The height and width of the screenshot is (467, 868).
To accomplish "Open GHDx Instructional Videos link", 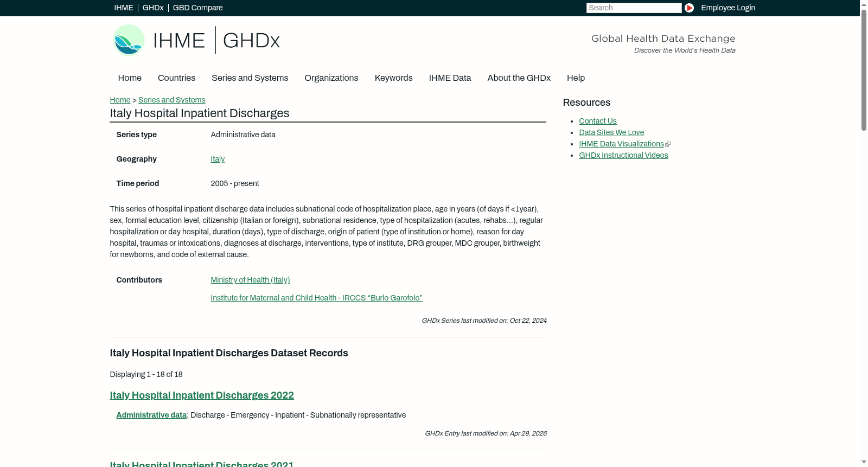I will click(623, 155).
